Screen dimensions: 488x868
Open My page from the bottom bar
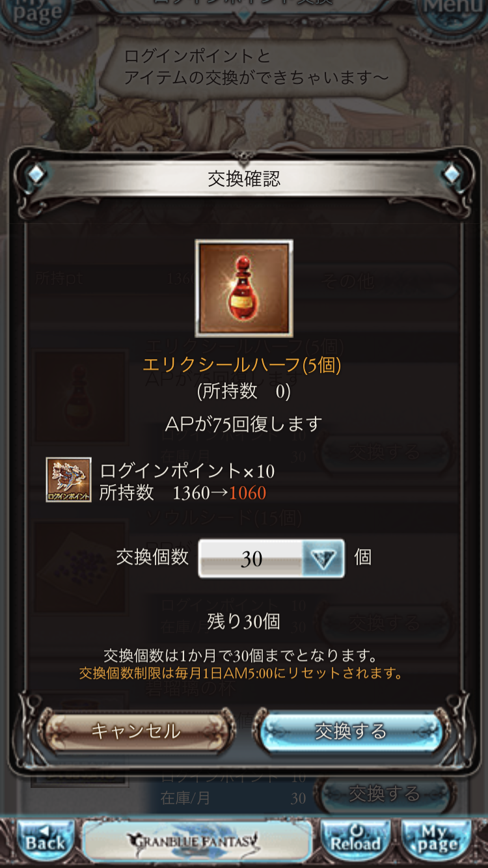(x=436, y=841)
